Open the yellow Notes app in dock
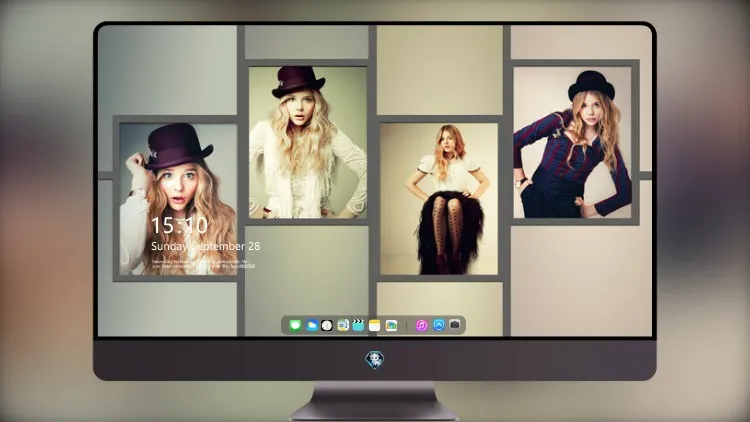The width and height of the screenshot is (750, 422). (x=375, y=325)
